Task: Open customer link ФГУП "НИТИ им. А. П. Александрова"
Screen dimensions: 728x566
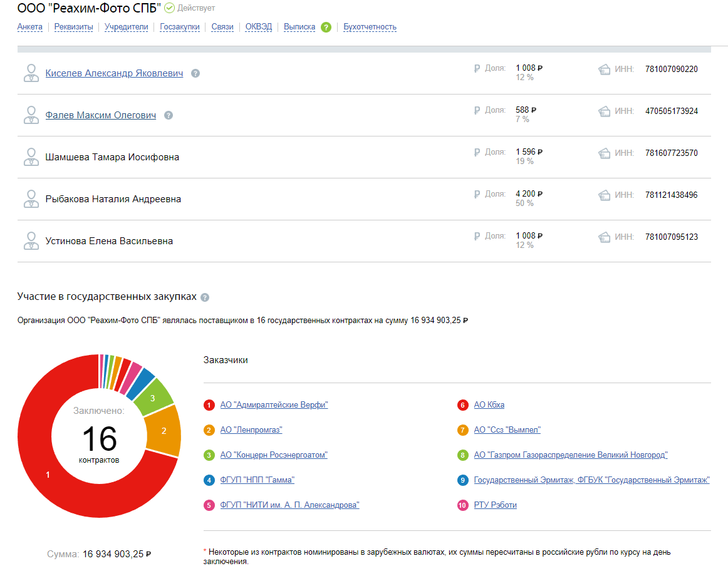Action: [x=289, y=505]
